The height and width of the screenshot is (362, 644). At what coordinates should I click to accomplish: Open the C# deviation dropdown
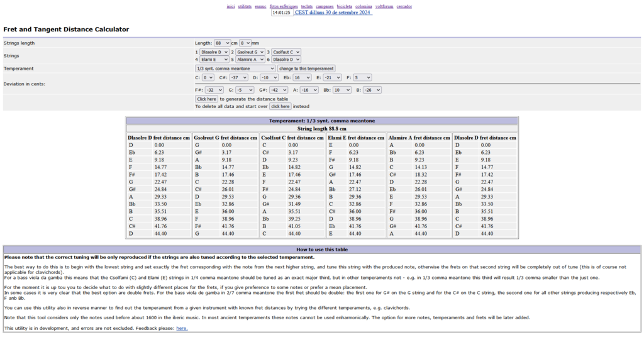(x=238, y=77)
